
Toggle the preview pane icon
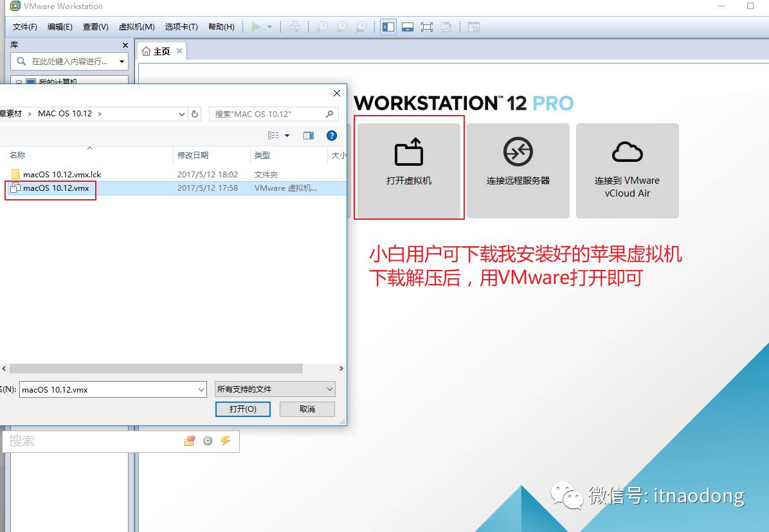309,136
